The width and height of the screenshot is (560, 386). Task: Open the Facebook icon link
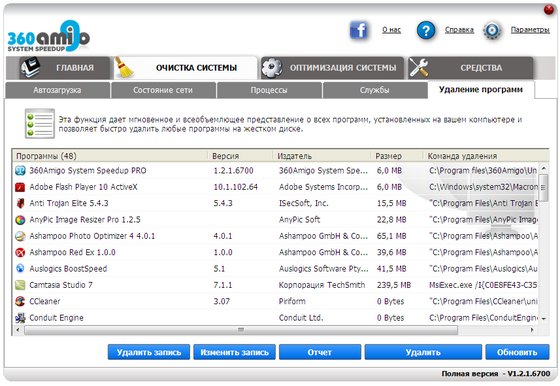359,30
